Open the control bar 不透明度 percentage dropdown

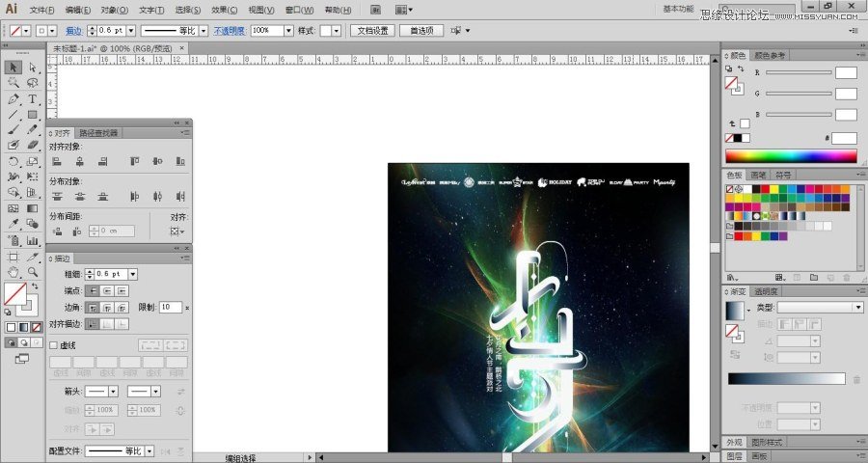tap(288, 31)
